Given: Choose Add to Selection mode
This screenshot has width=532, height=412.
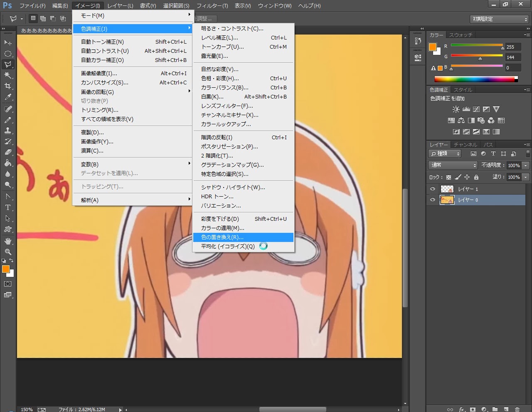Looking at the screenshot, I should (x=43, y=19).
